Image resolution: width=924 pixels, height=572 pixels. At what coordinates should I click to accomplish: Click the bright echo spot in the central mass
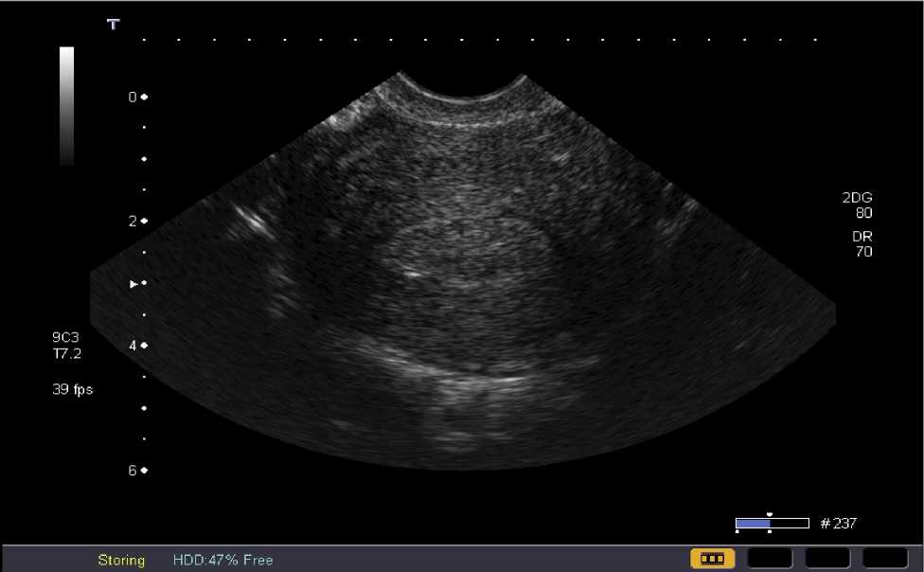(x=412, y=274)
